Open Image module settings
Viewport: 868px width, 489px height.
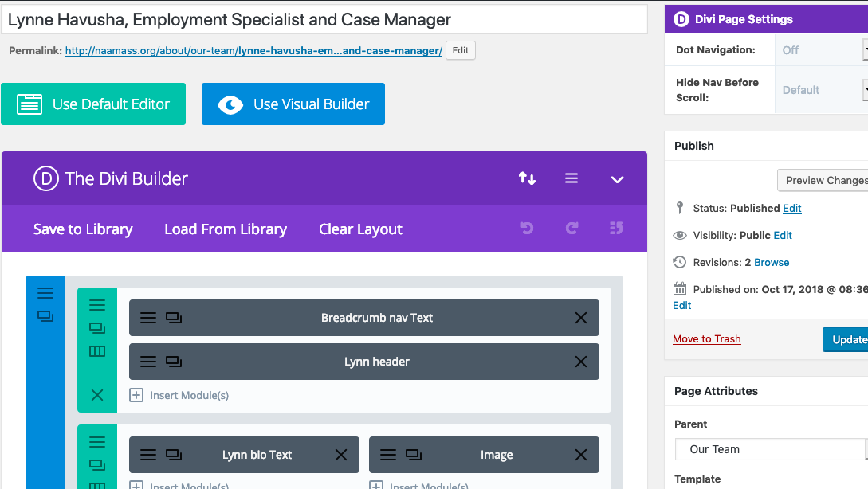[388, 455]
